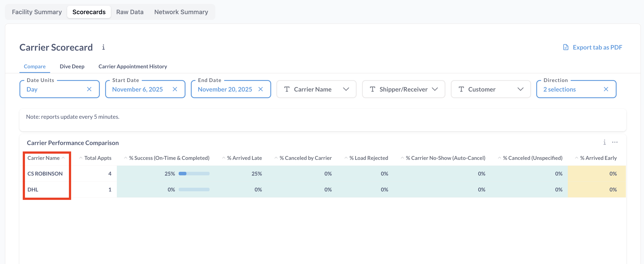Click CS ROBINSON 25% Success value

tap(170, 173)
